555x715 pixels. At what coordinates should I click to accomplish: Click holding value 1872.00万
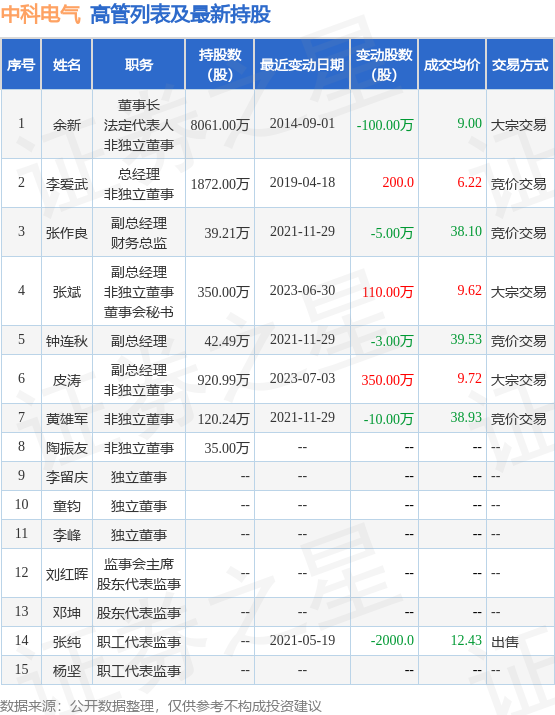click(x=220, y=184)
